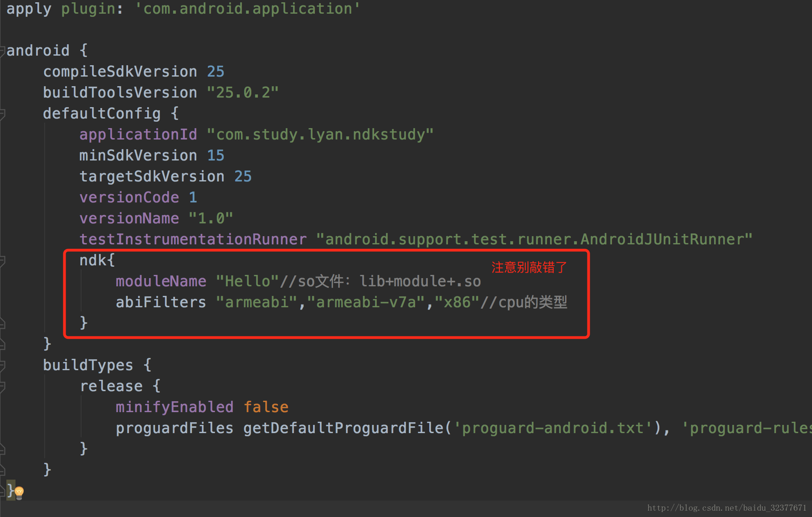Click the applicationId property
Image resolution: width=812 pixels, height=517 pixels.
click(138, 134)
